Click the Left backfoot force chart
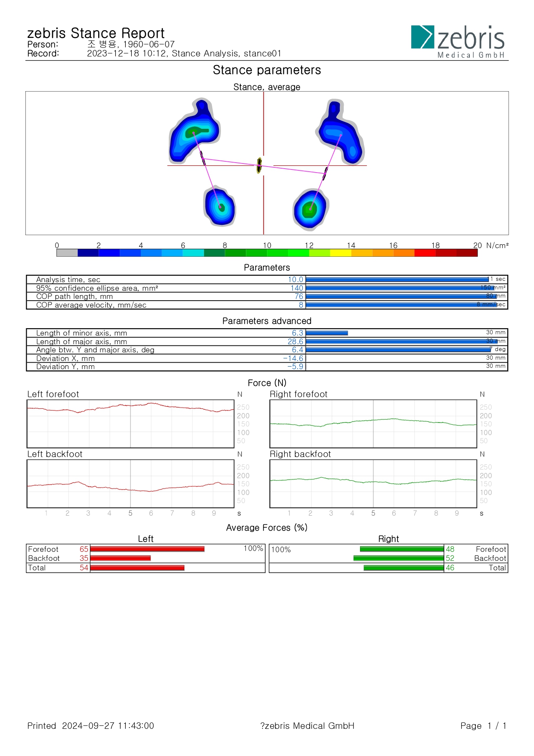This screenshot has height=756, width=534. click(x=130, y=484)
